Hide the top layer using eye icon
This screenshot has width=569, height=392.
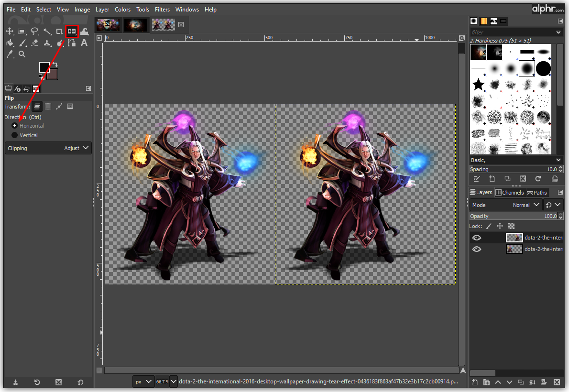click(x=477, y=238)
